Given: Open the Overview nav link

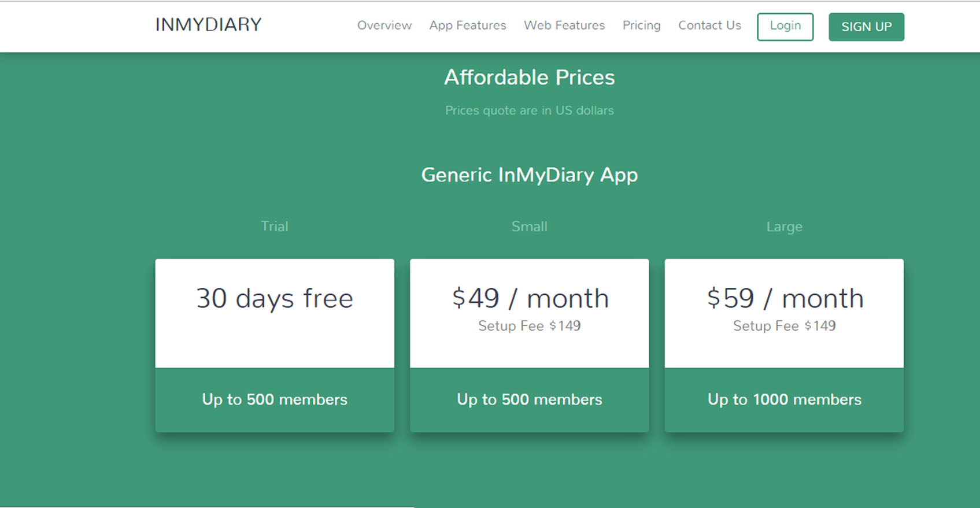Looking at the screenshot, I should [384, 25].
